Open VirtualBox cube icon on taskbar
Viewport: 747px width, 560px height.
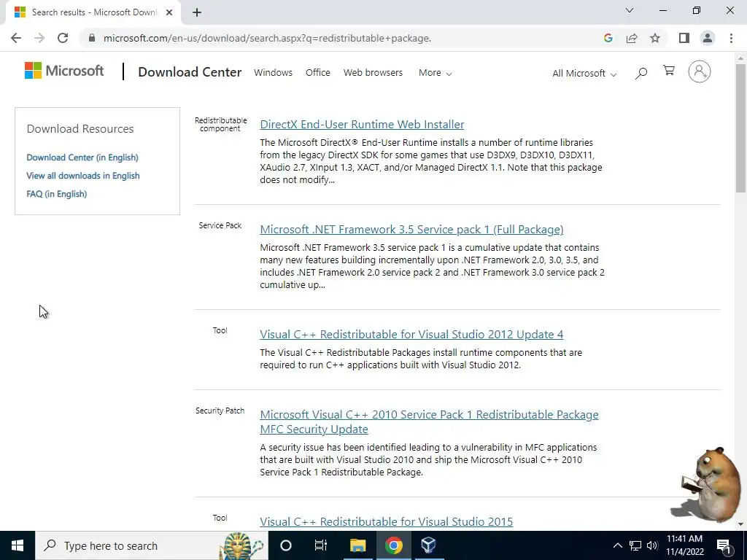[428, 545]
